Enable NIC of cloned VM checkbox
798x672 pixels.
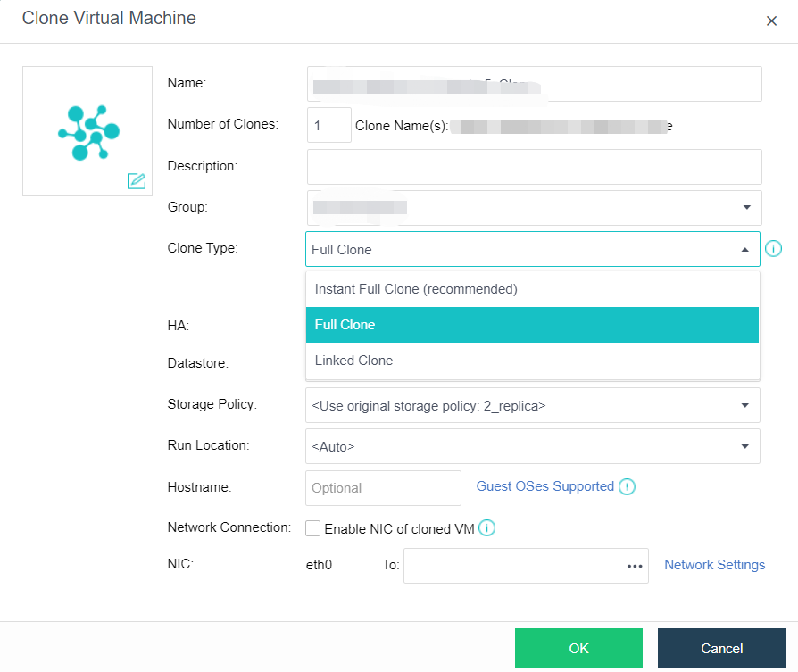coord(313,528)
